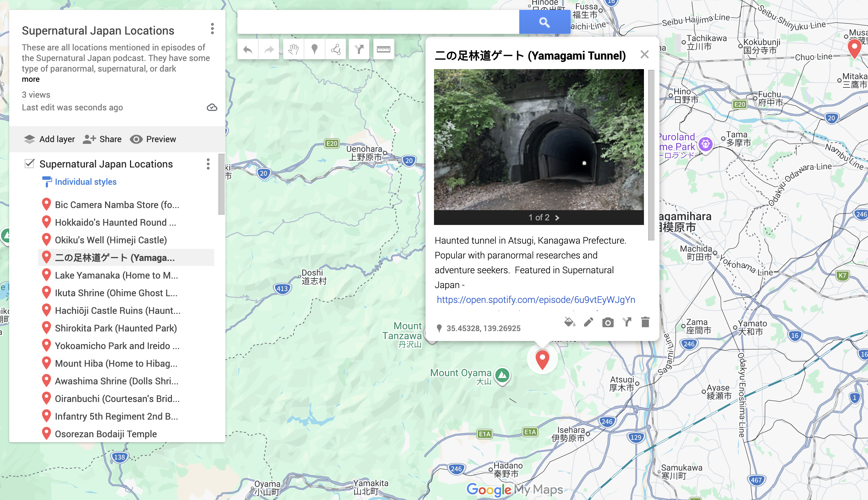Click the Add directions toolbar icon
Screen dimensions: 868x500
pos(359,50)
